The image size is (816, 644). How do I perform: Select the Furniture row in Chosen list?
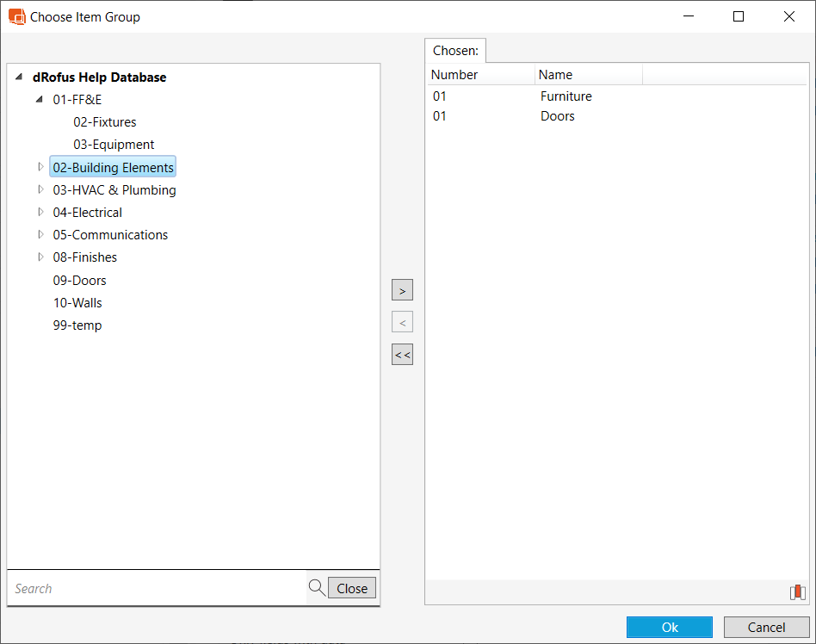pos(566,96)
